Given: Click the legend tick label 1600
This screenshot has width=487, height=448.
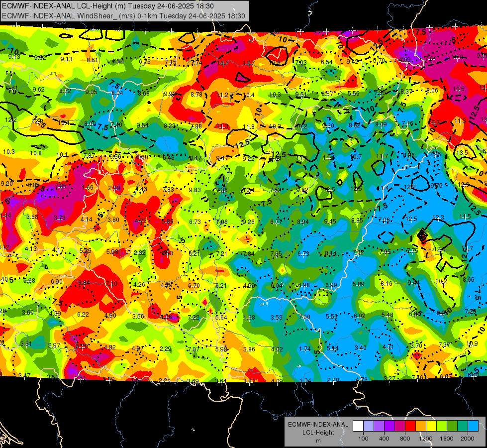Looking at the screenshot, I should click(x=447, y=439).
